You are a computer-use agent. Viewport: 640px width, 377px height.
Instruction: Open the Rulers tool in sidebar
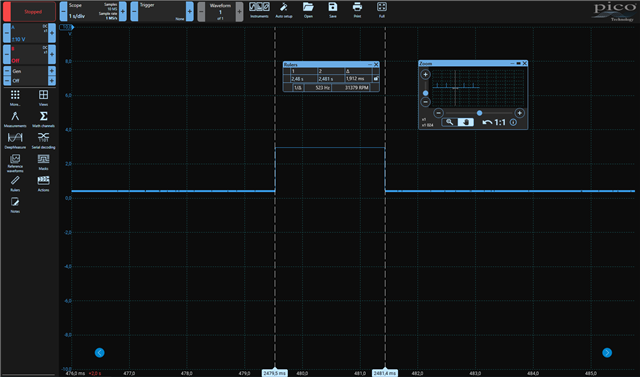[x=15, y=183]
